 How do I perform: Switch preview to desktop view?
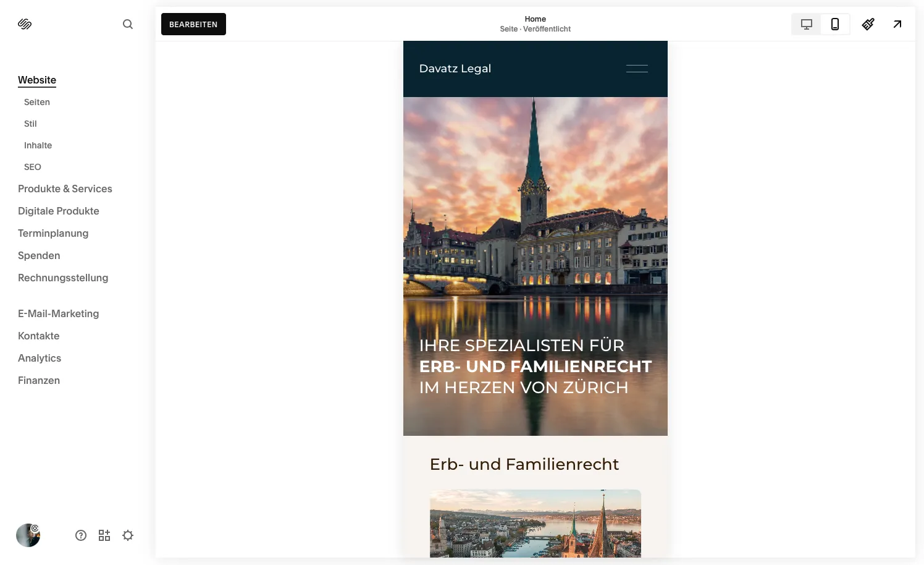coord(806,23)
